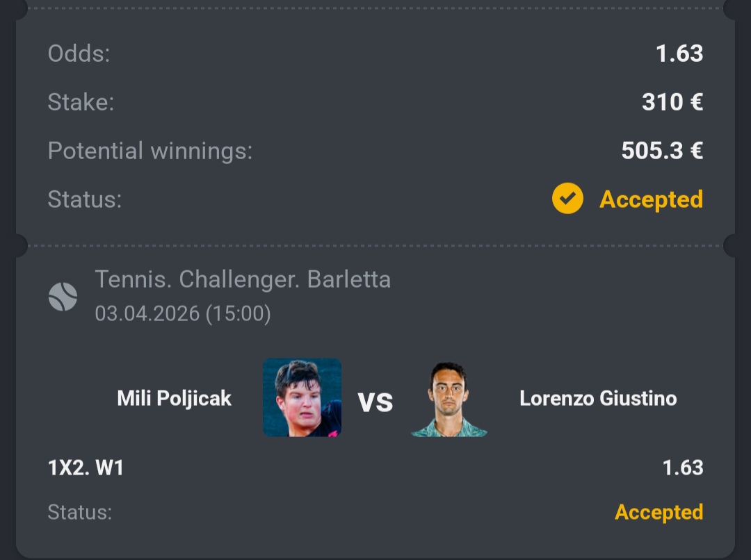Tap the Stake label
Image resolution: width=751 pixels, height=560 pixels.
81,102
